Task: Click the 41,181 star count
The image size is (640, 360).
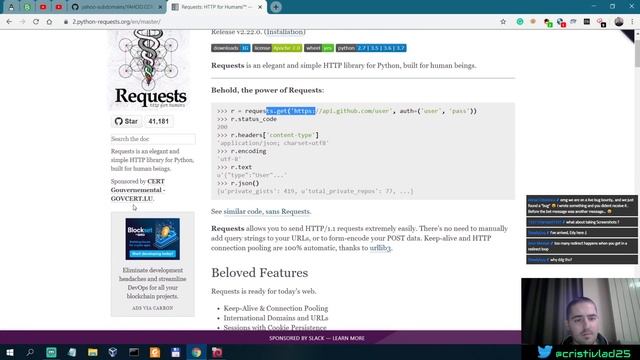Action: coord(159,121)
